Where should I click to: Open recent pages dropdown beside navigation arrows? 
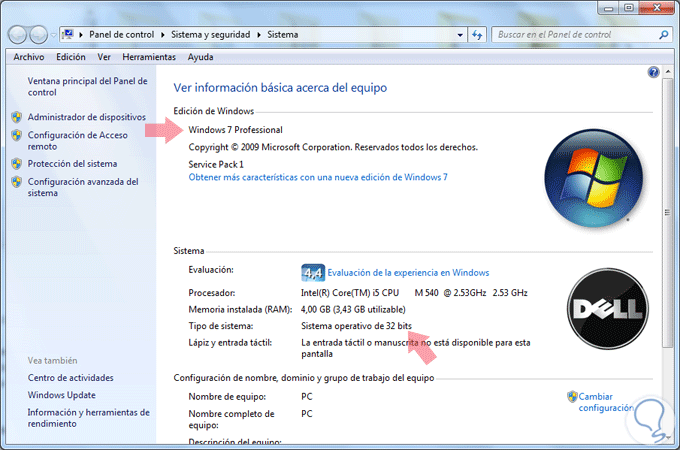[x=53, y=35]
